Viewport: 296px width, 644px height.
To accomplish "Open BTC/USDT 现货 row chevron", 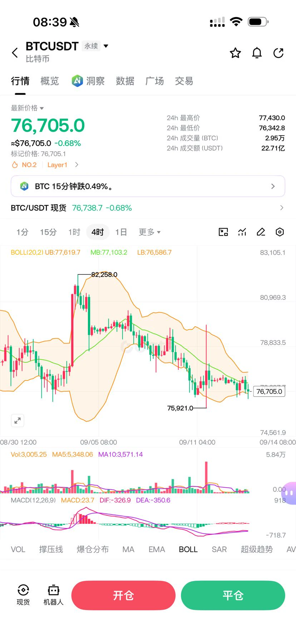I will (282, 208).
